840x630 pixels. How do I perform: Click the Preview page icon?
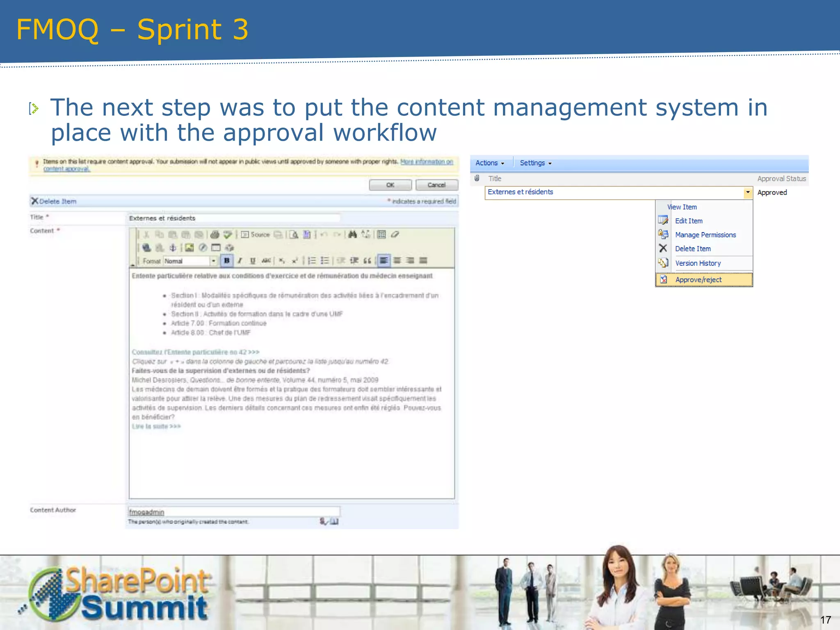(294, 235)
